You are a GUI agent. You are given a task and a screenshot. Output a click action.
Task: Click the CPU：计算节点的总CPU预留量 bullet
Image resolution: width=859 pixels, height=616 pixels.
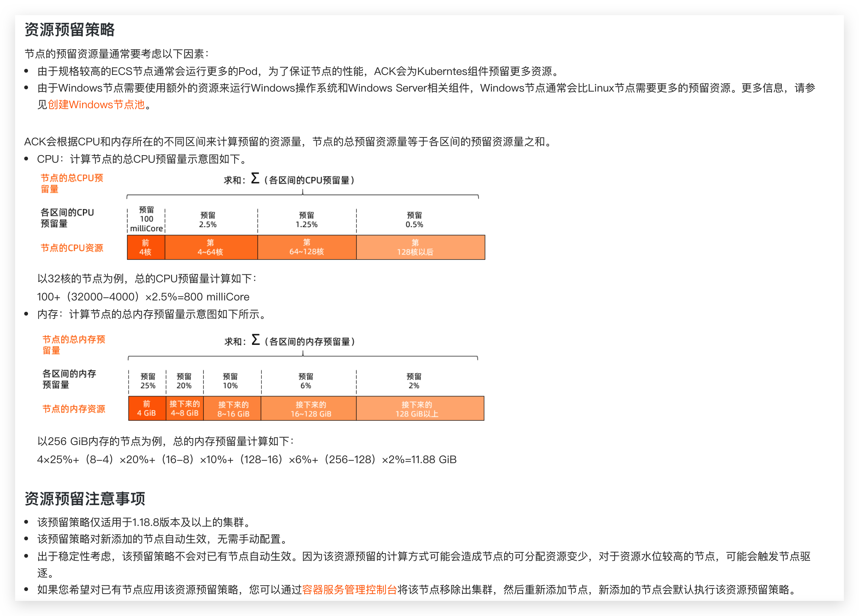tap(143, 159)
